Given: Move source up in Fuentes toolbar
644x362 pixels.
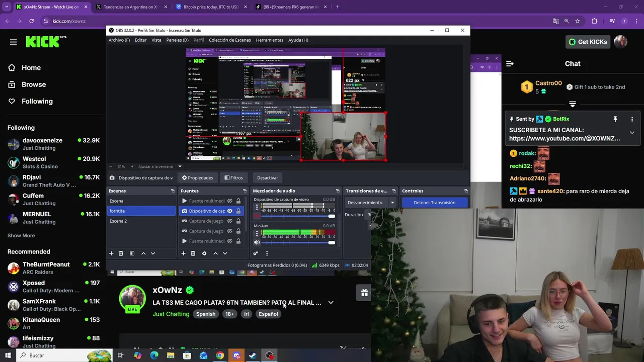Looking at the screenshot, I should coord(215,253).
